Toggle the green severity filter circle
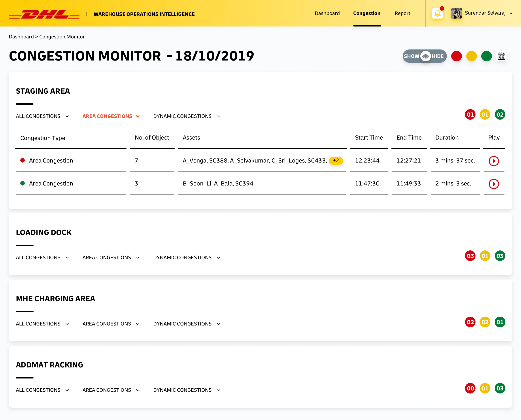Viewport: 521px width, 420px height. pyautogui.click(x=486, y=56)
